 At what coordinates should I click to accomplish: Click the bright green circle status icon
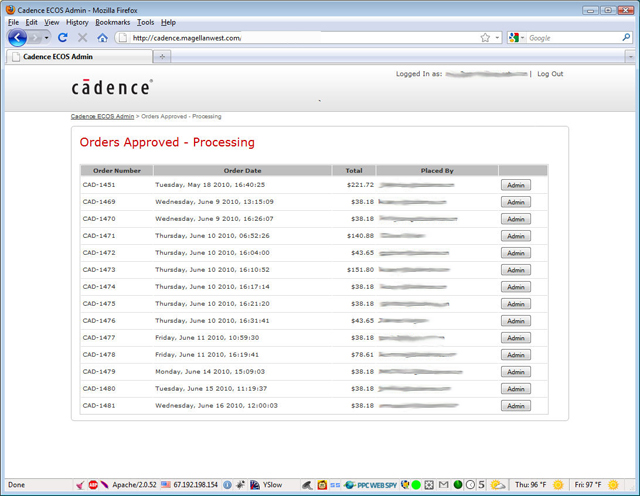click(x=416, y=485)
